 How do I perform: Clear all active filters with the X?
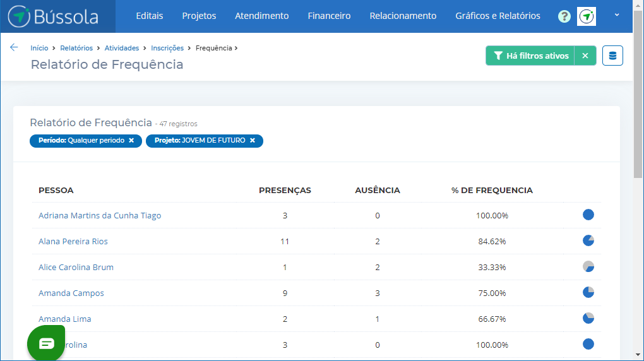(585, 56)
